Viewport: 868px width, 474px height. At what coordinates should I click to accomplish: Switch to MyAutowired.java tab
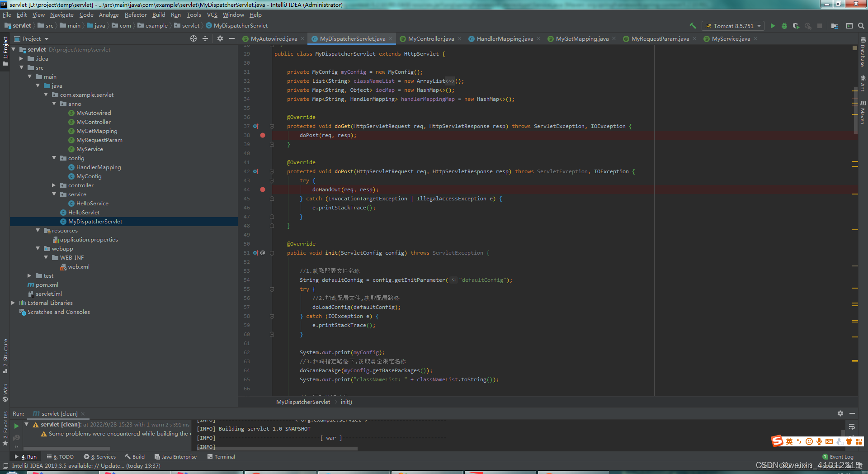click(274, 38)
